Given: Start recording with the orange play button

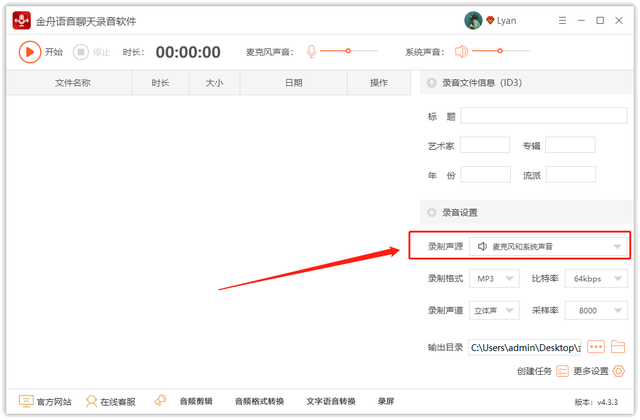Looking at the screenshot, I should [x=30, y=52].
